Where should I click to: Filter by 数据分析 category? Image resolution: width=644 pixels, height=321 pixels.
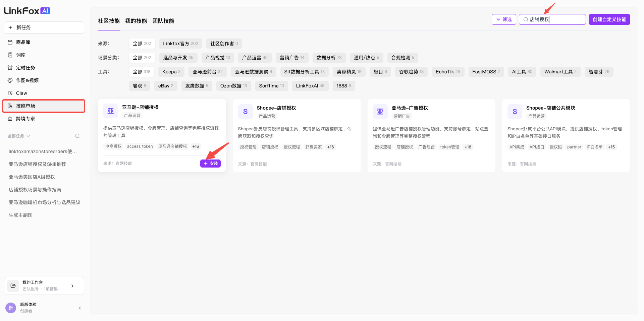pos(329,58)
